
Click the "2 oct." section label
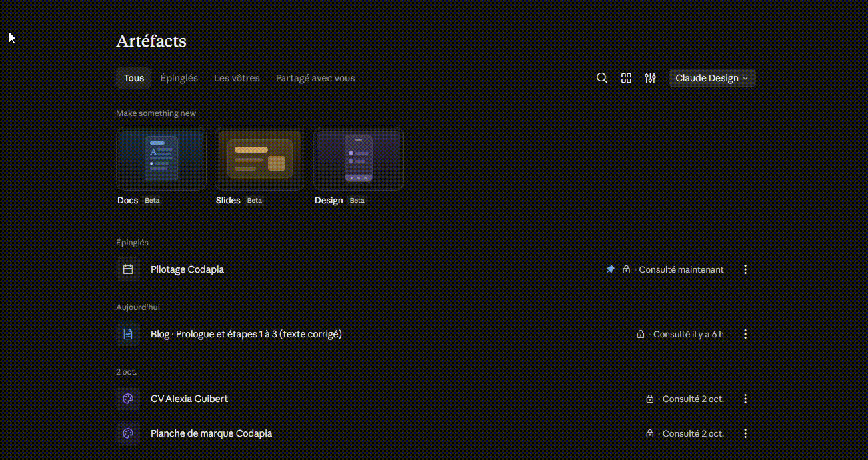[x=127, y=372]
